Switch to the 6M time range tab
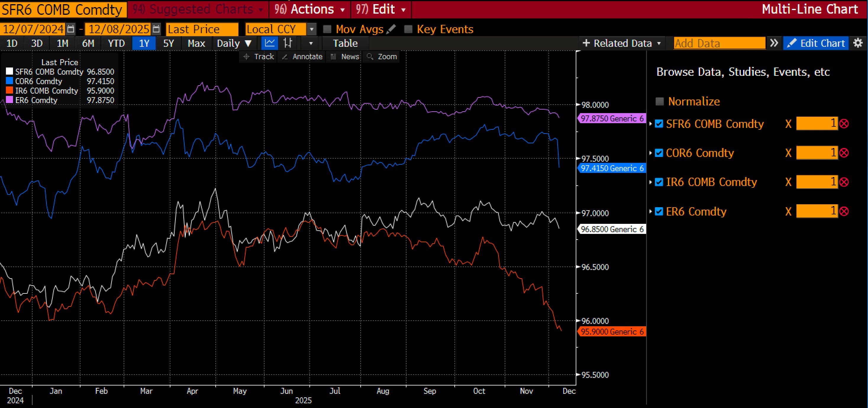 (88, 43)
